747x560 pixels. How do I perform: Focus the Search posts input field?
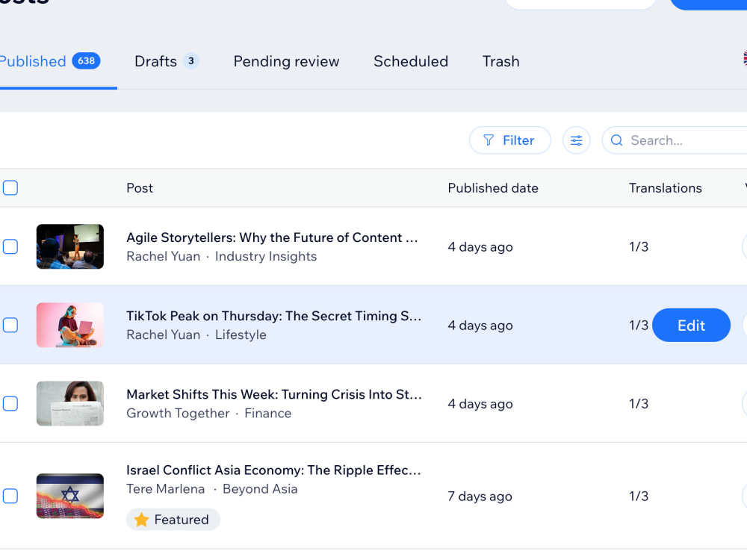(677, 140)
